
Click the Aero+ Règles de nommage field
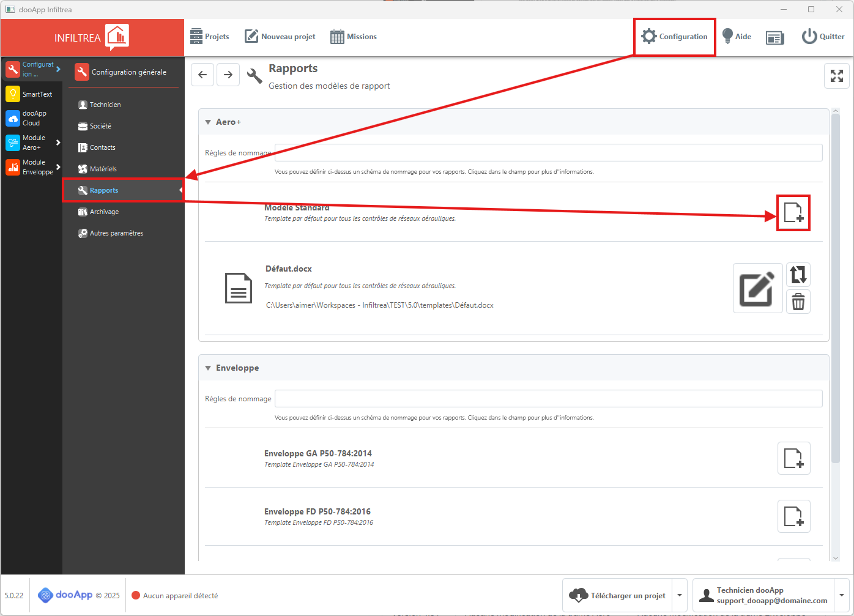click(549, 152)
